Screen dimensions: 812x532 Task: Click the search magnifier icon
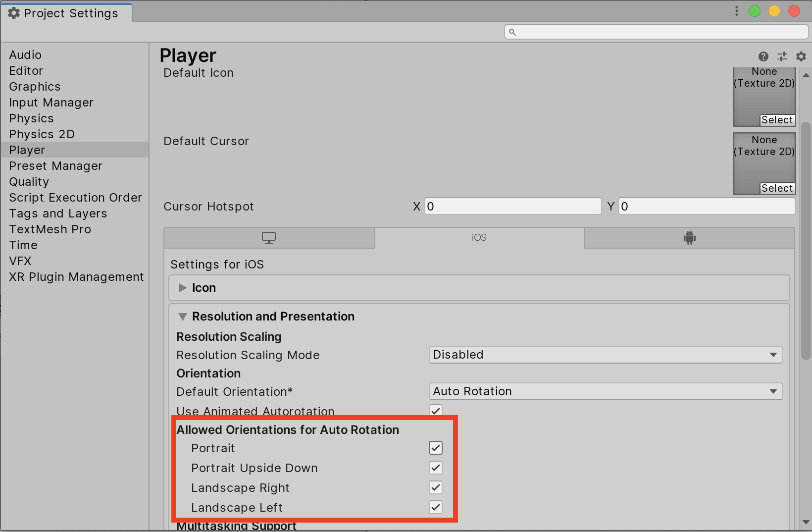[x=512, y=32]
